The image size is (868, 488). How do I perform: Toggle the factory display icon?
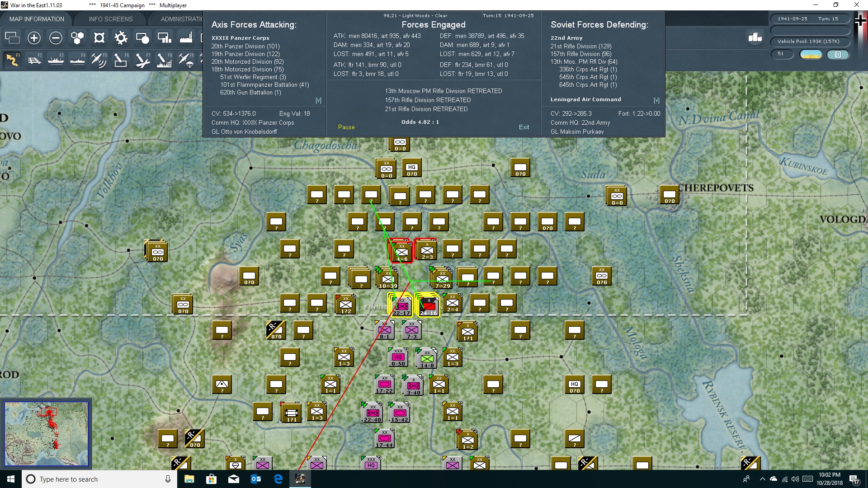(x=186, y=38)
